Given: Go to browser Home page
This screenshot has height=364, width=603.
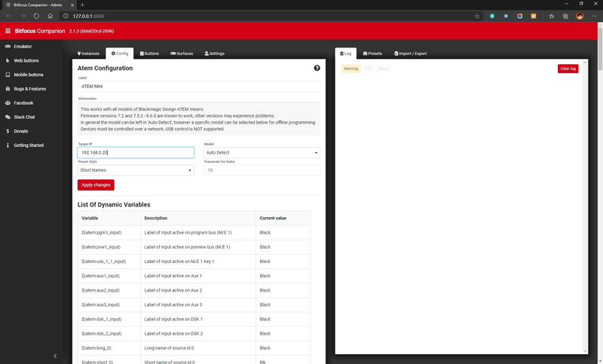Looking at the screenshot, I should 51,16.
